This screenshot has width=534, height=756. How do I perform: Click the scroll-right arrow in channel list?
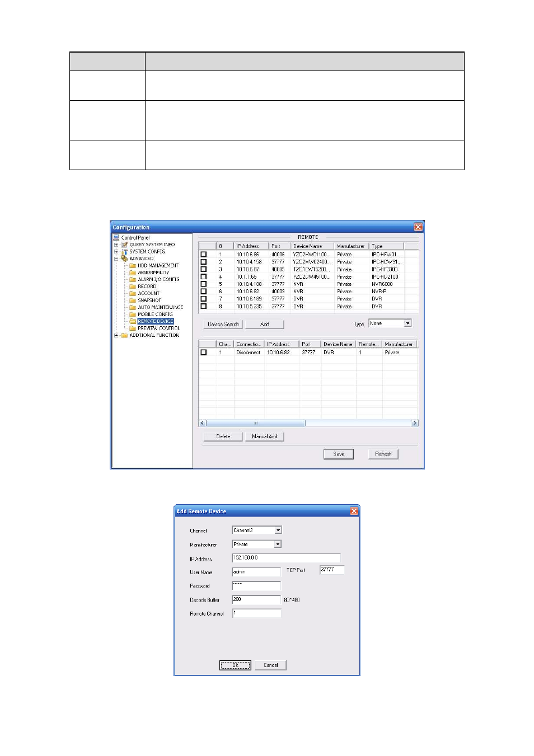[415, 423]
